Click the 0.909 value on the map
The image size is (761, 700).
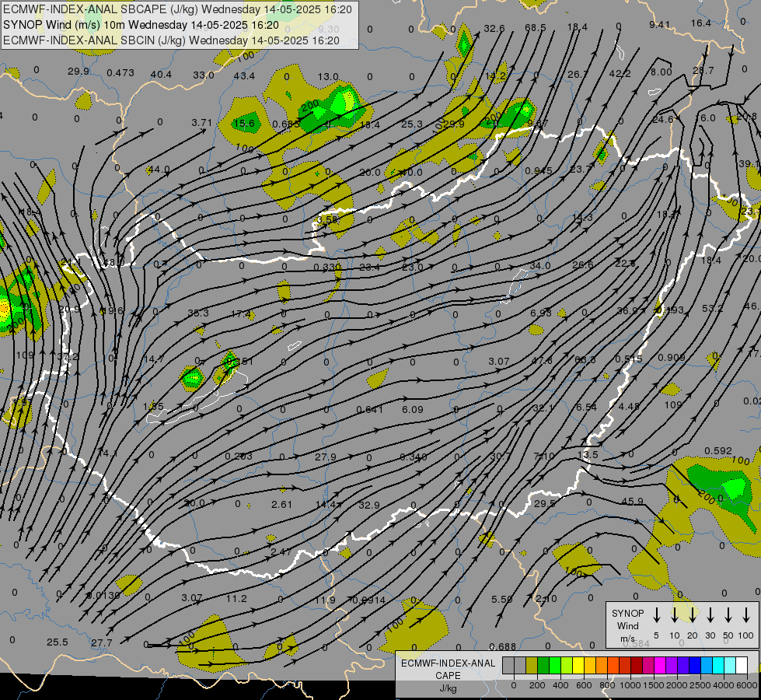672,358
